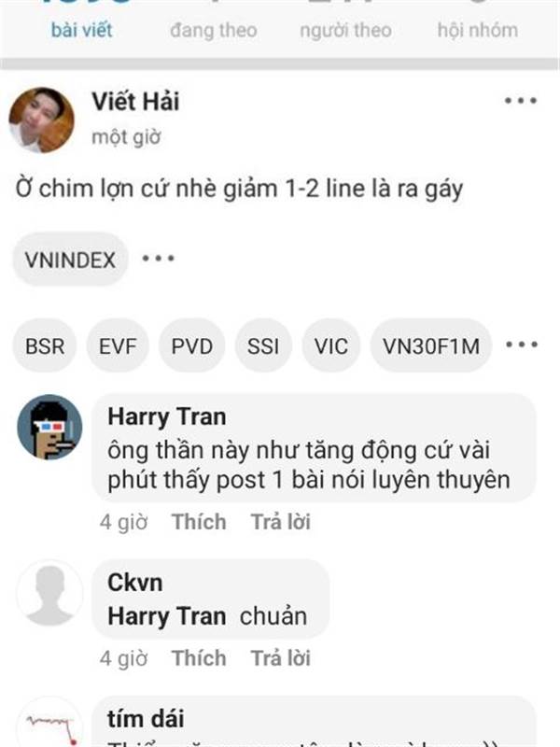This screenshot has height=747, width=560.
Task: Expand more stock tickers after VN30F1M
Action: click(522, 345)
